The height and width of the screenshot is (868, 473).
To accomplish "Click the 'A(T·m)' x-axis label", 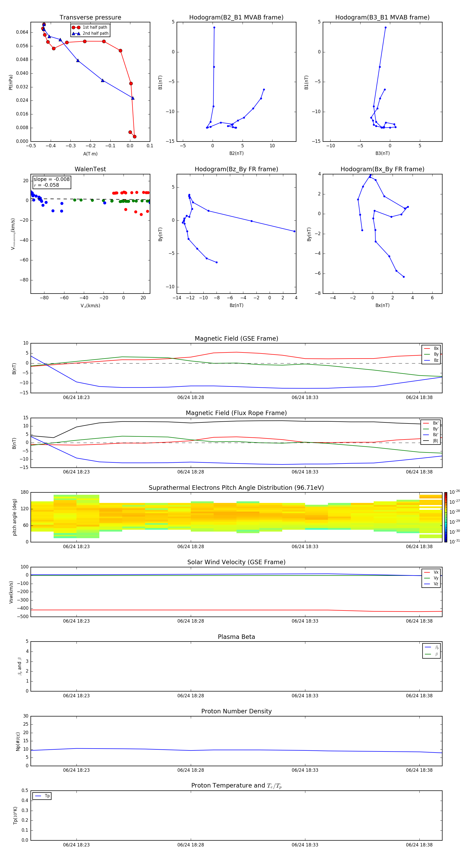I will [x=90, y=154].
